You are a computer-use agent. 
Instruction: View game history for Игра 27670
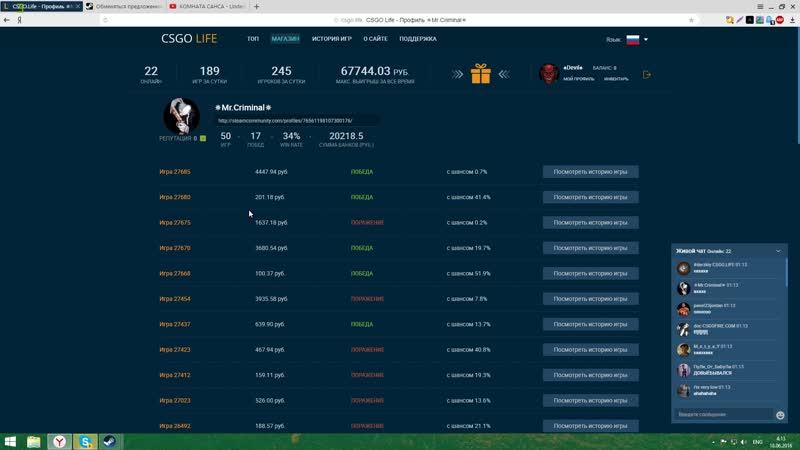coord(590,248)
